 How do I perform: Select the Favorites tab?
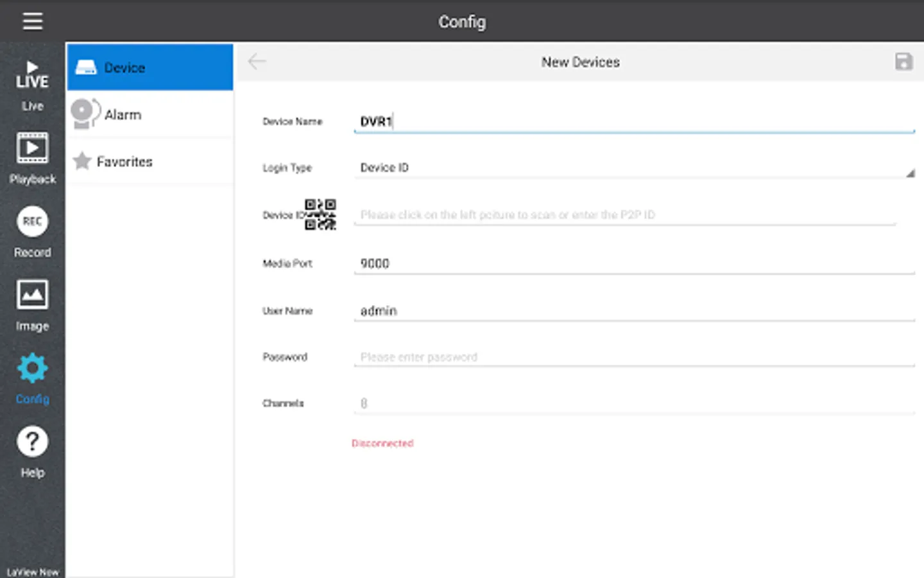(150, 161)
